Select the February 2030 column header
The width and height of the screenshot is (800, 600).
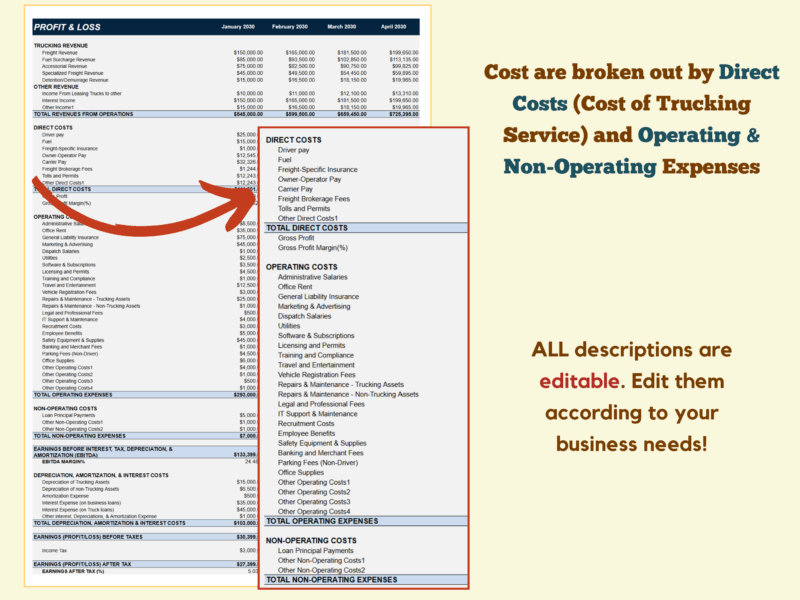(290, 27)
